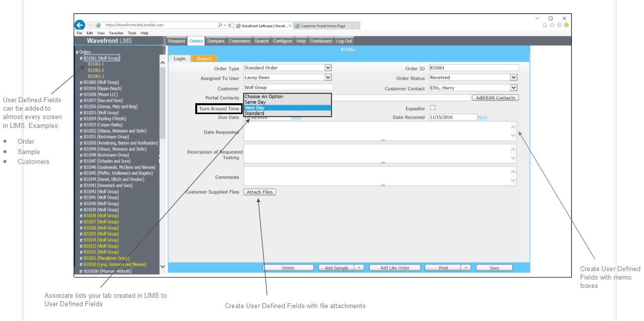Click into Description of Requested Testing box
This screenshot has width=644, height=321.
380,154
